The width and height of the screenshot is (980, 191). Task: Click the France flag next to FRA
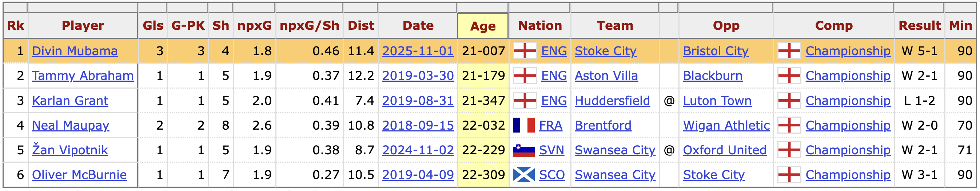pyautogui.click(x=523, y=125)
